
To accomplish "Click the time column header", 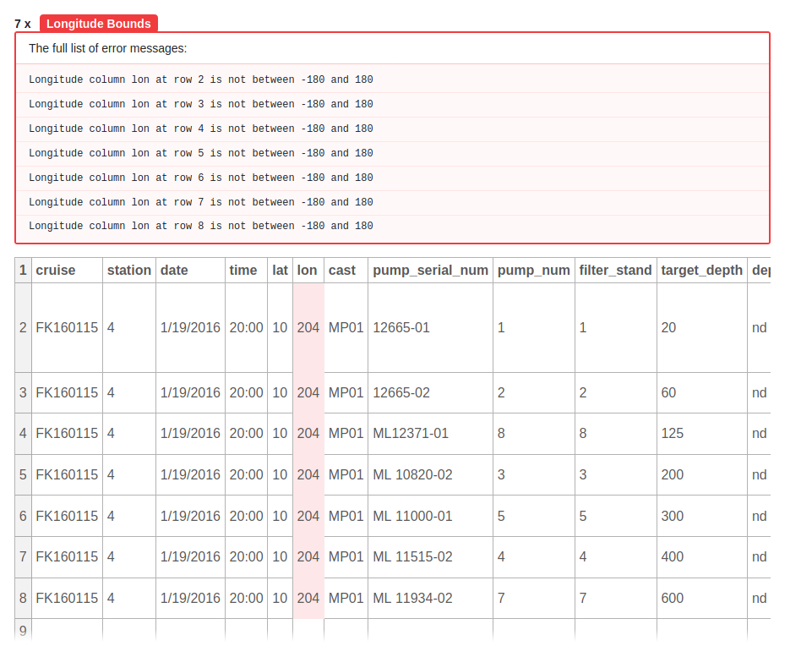I will (x=246, y=270).
